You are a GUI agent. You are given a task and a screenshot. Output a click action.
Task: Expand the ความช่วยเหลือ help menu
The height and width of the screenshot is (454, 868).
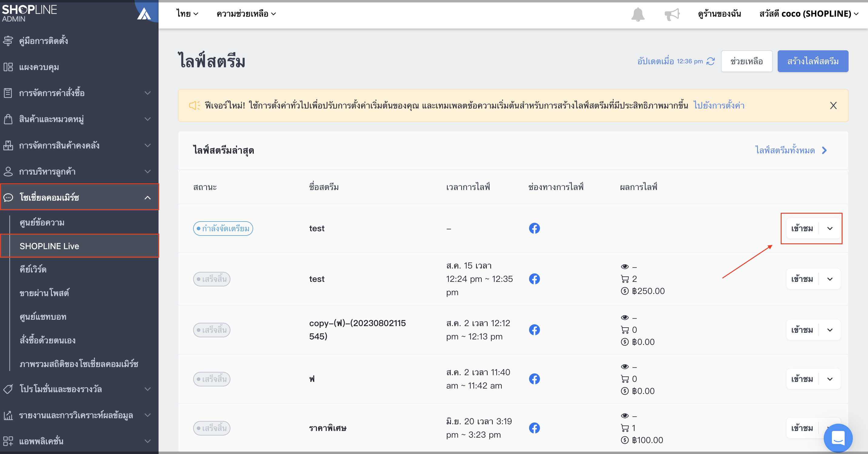[246, 14]
